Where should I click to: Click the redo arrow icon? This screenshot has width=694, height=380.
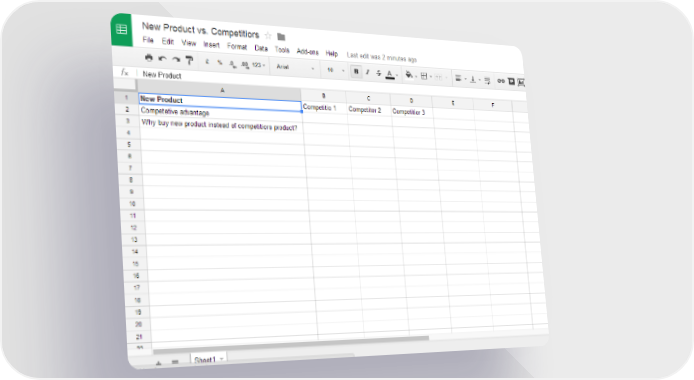(176, 59)
